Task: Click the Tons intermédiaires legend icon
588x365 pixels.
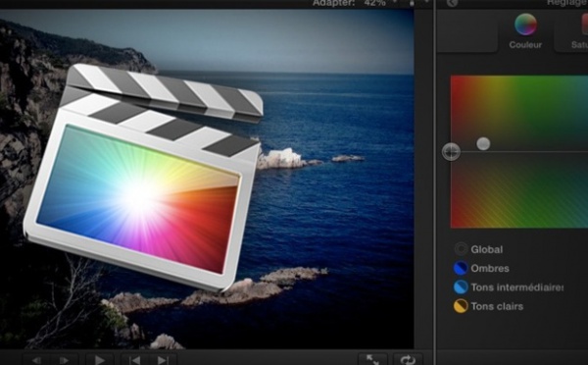Action: coord(461,287)
